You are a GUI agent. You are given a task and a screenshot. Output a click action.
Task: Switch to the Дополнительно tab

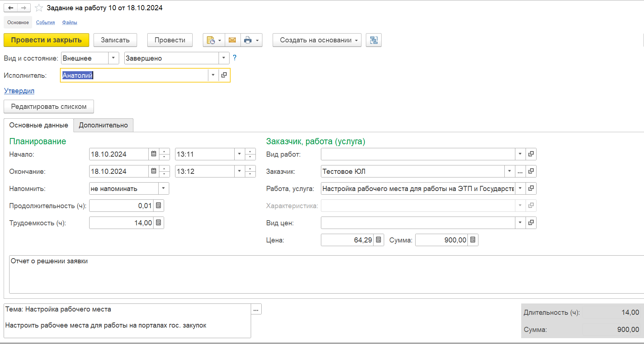click(x=103, y=125)
